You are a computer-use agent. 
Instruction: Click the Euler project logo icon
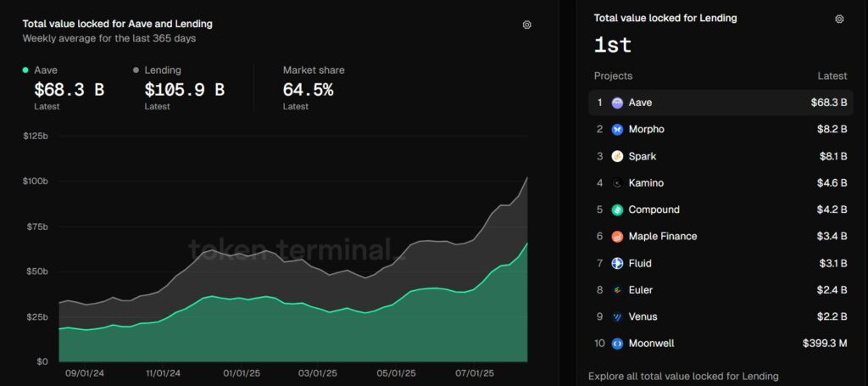click(x=617, y=290)
